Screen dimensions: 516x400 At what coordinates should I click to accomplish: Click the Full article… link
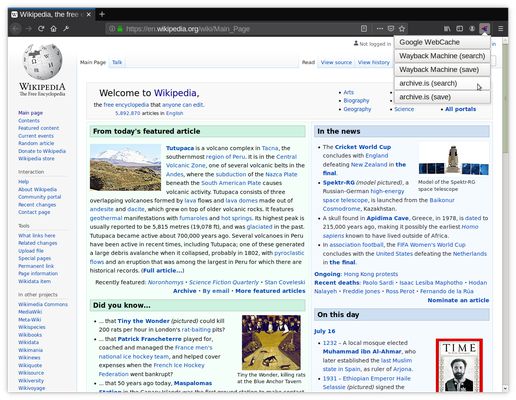click(163, 270)
